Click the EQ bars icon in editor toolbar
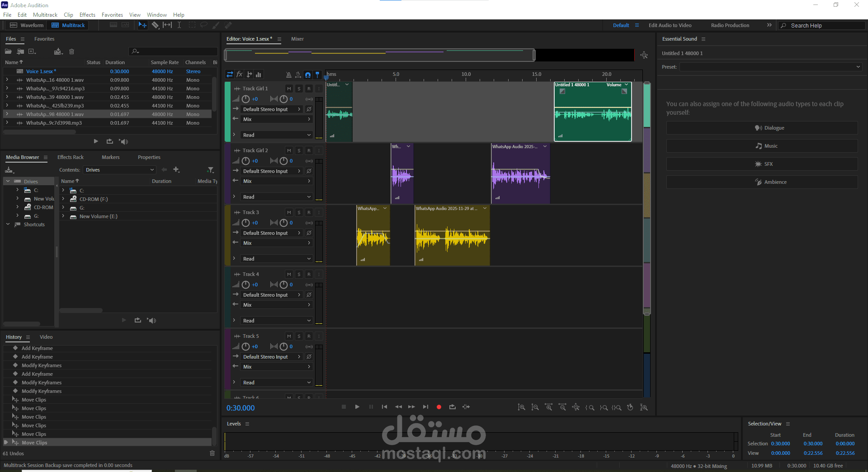Screen dimensions: 868x472 (259, 75)
